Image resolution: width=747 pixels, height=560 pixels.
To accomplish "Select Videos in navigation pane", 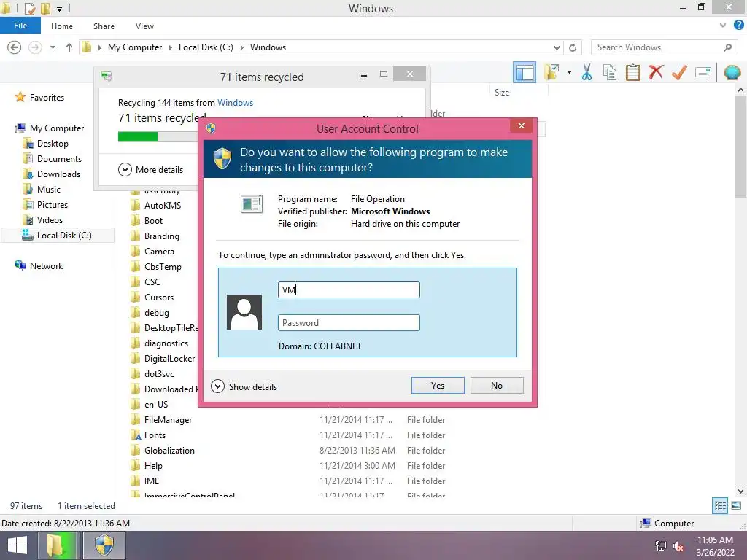I will pos(43,220).
